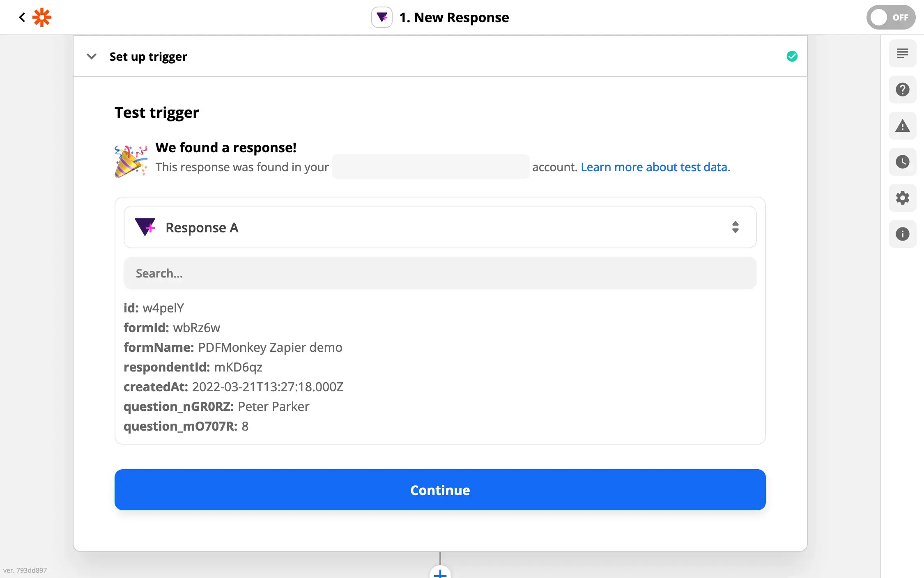
Task: Open the help panel
Action: (x=902, y=89)
